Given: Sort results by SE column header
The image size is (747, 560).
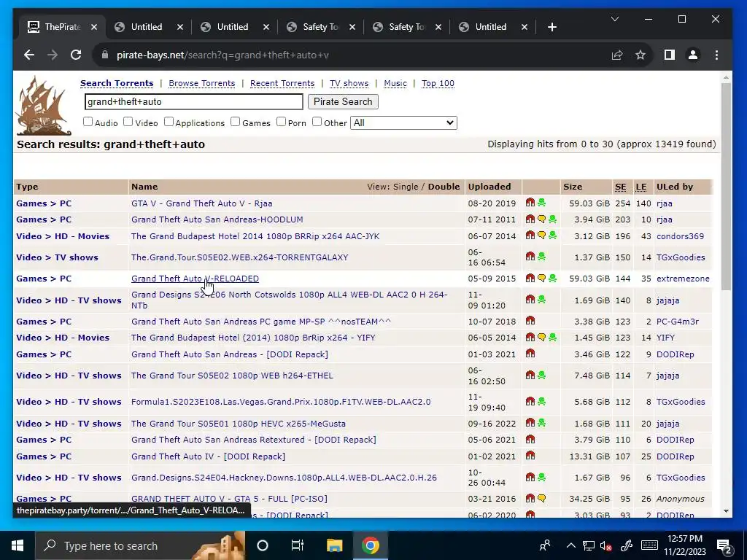Looking at the screenshot, I should tap(620, 187).
